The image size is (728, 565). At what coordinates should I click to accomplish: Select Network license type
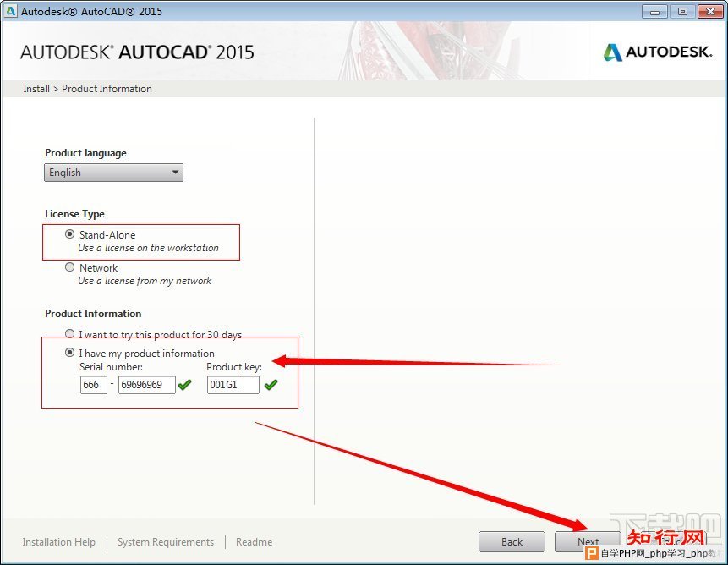coord(69,267)
